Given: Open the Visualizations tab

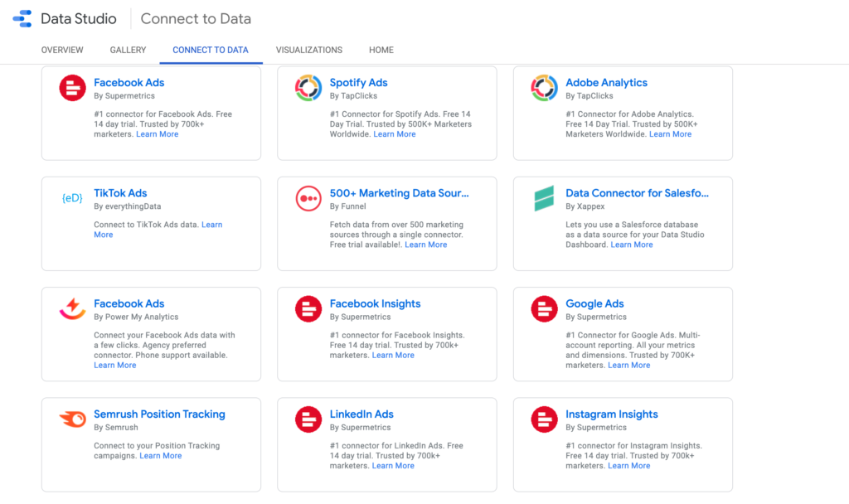Looking at the screenshot, I should coord(309,50).
